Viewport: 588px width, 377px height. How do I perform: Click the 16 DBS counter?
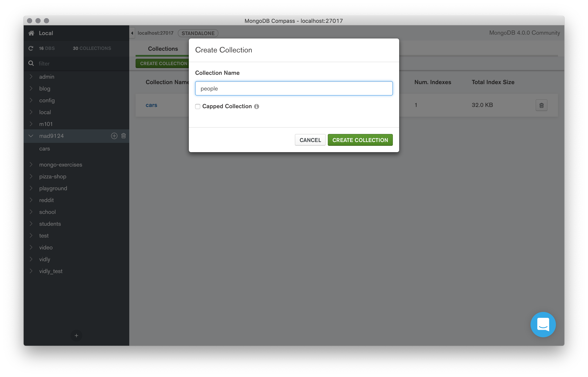(47, 48)
